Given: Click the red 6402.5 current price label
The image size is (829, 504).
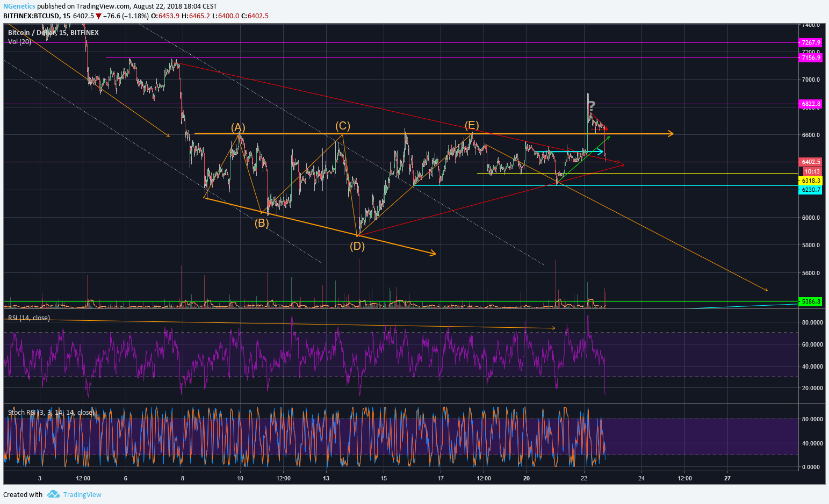Looking at the screenshot, I should coord(811,162).
